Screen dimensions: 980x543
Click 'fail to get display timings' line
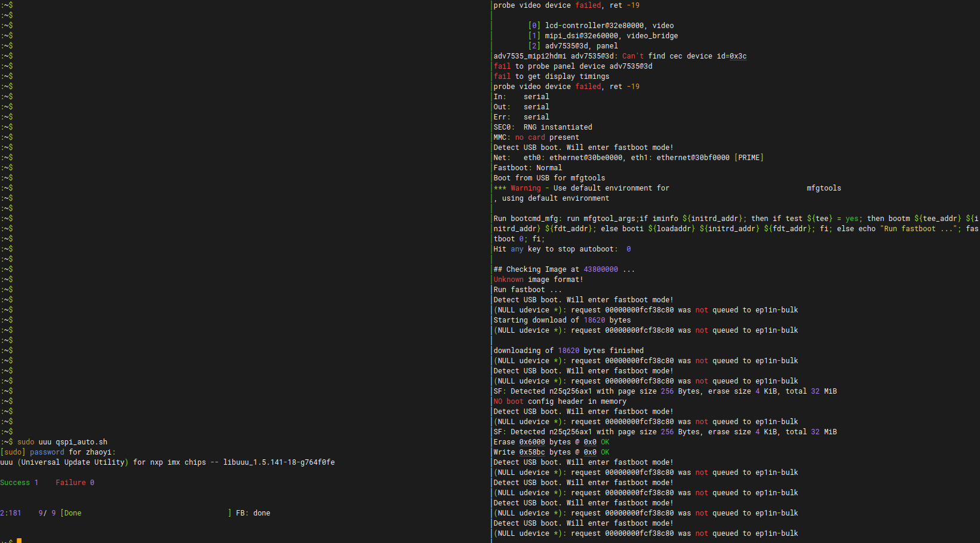(551, 76)
